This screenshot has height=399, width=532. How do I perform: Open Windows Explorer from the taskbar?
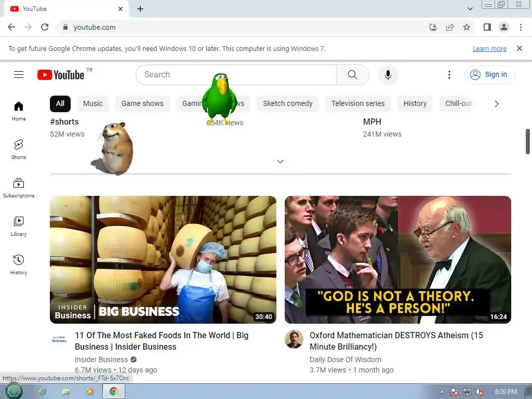pos(66,392)
